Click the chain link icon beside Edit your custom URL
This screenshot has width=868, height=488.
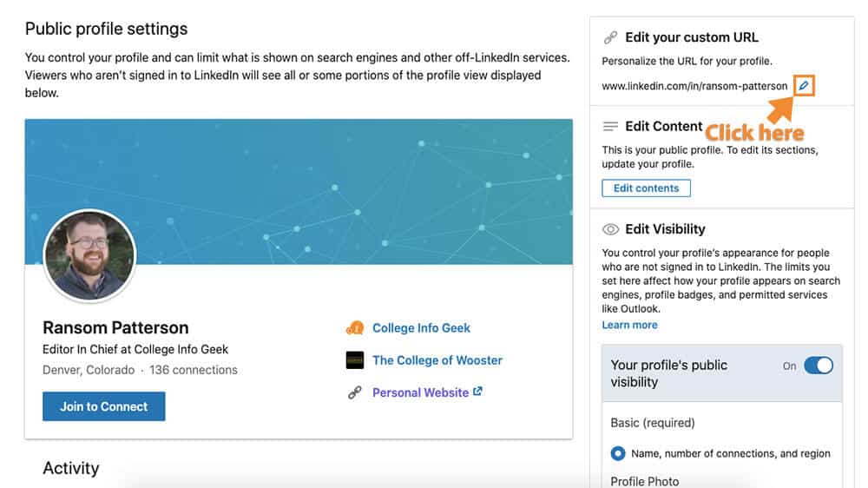(x=610, y=37)
